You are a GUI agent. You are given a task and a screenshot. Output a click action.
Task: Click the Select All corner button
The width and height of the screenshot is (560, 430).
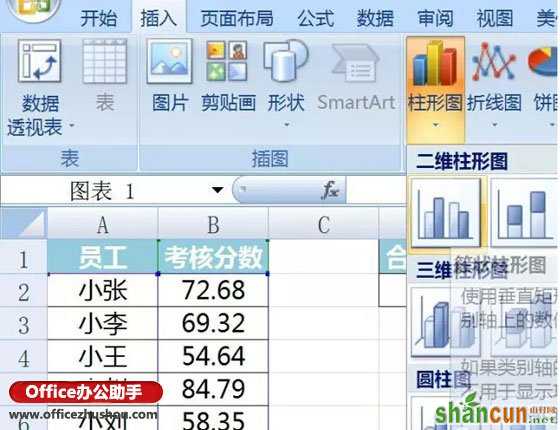pos(24,224)
